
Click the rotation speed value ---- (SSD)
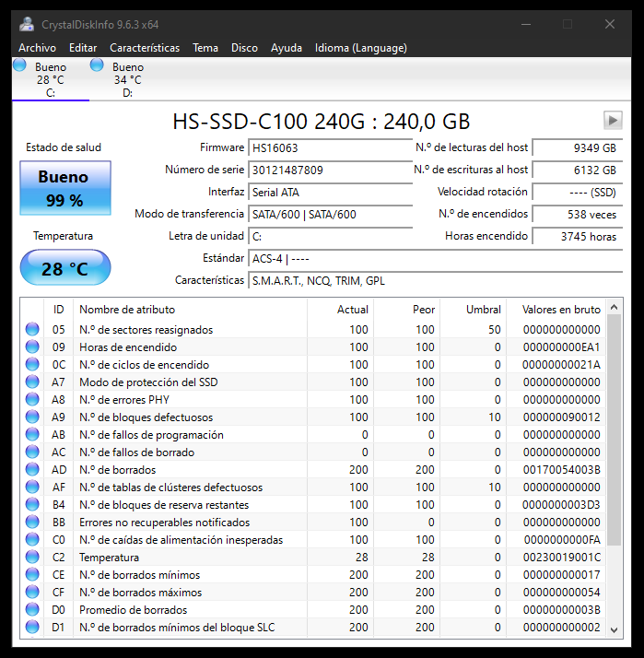(578, 193)
